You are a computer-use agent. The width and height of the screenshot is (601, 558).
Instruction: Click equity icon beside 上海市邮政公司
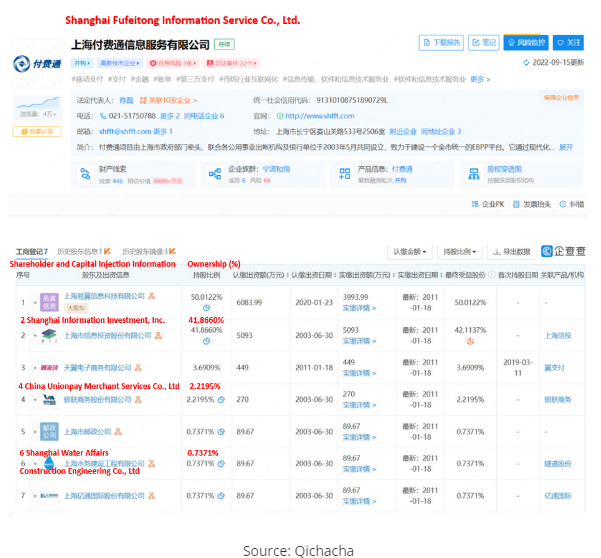coord(118,432)
